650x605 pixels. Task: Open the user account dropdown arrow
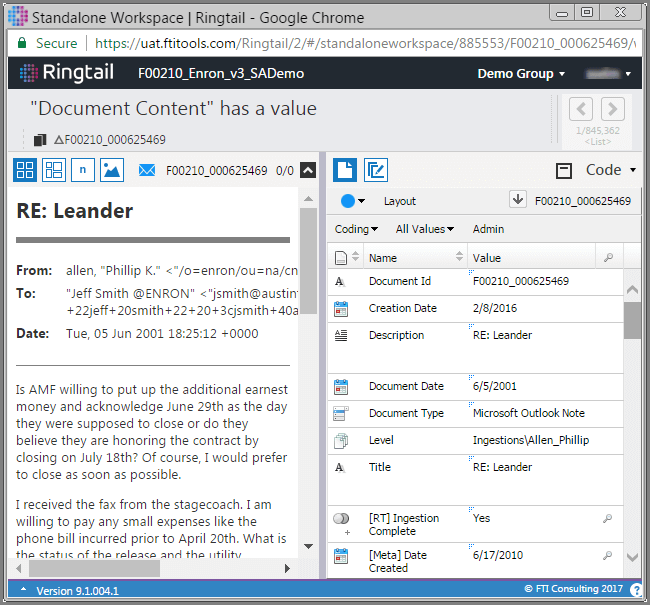coord(628,74)
